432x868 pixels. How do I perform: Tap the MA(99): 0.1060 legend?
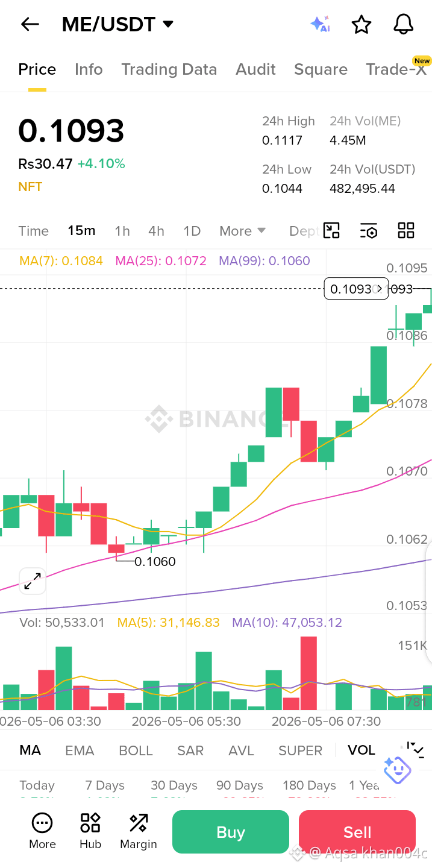pos(265,261)
